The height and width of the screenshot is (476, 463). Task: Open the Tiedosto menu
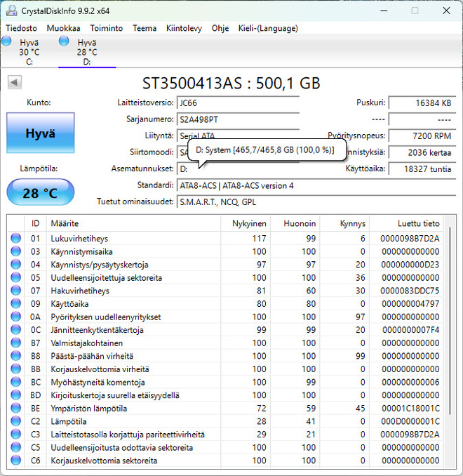21,28
